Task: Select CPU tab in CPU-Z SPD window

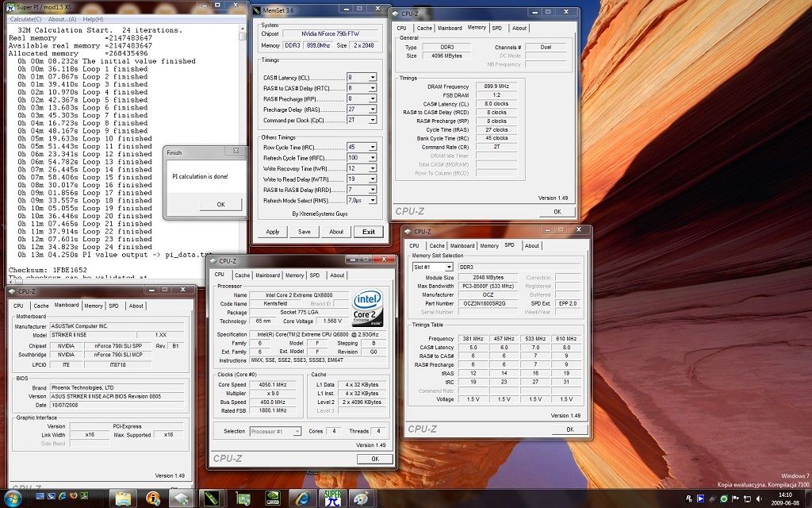Action: pyautogui.click(x=414, y=246)
